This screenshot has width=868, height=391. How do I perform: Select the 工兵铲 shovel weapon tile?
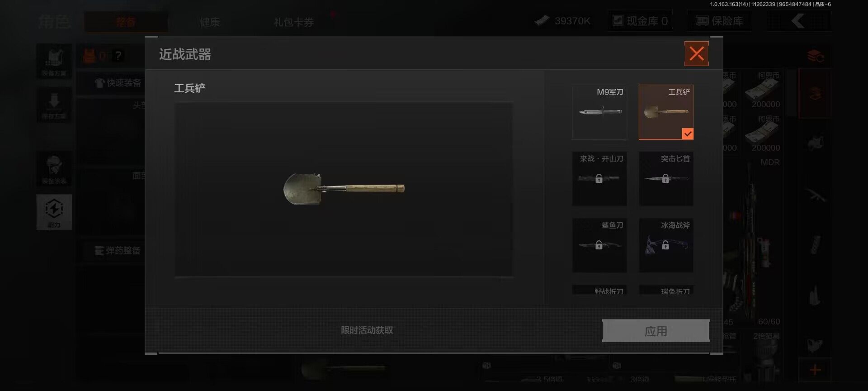[x=666, y=112]
